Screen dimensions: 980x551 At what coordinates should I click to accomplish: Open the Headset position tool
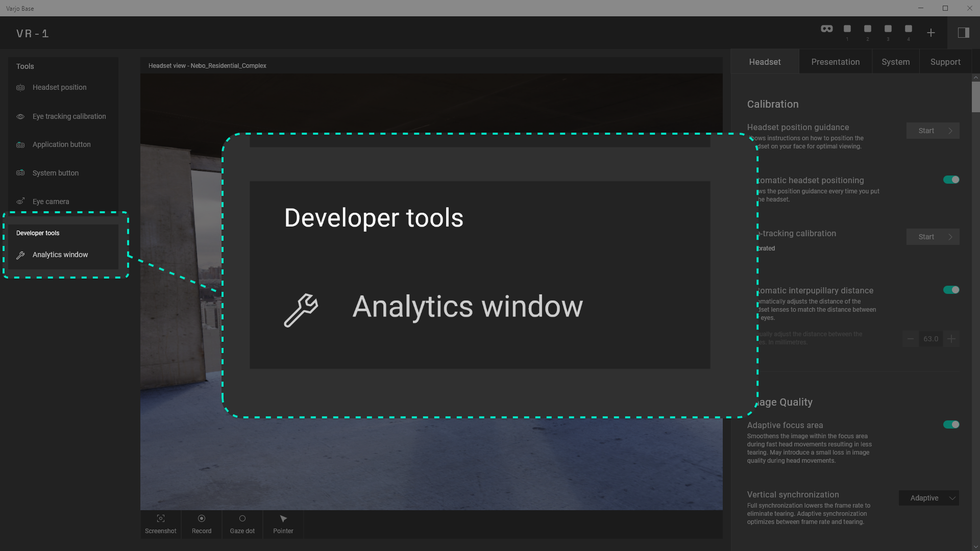point(59,87)
